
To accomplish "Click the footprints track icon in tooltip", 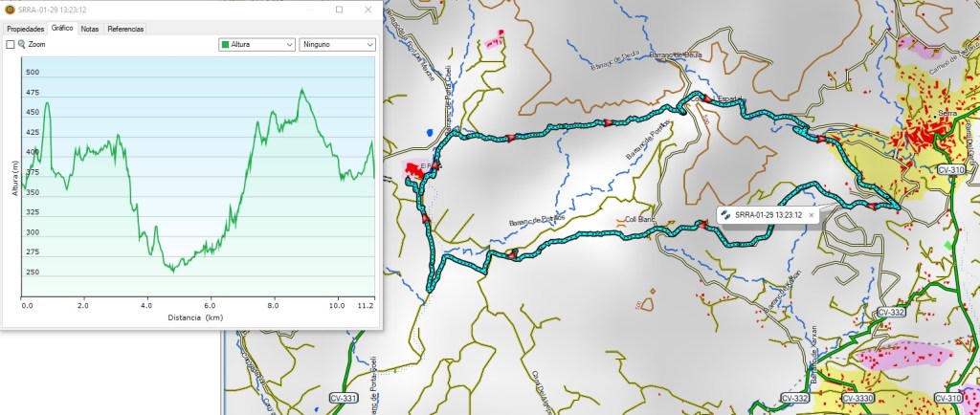I will (x=726, y=215).
